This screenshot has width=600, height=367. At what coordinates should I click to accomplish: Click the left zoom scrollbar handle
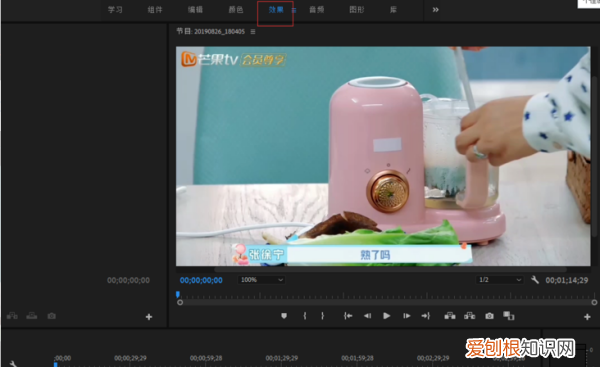(x=180, y=302)
